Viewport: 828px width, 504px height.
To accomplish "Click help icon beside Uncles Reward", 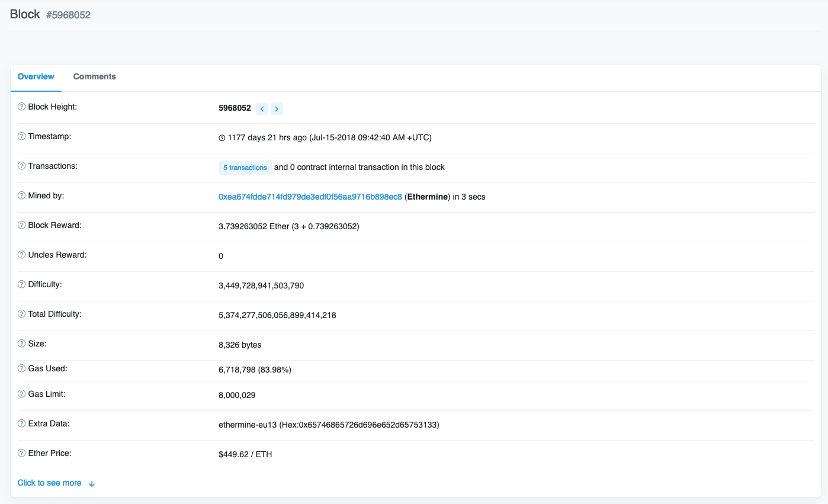I will pyautogui.click(x=22, y=255).
